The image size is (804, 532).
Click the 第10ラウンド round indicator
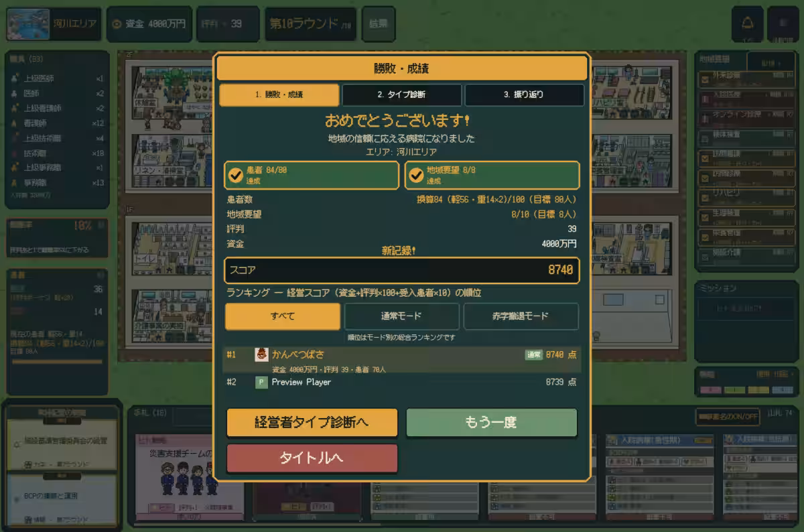[x=310, y=23]
